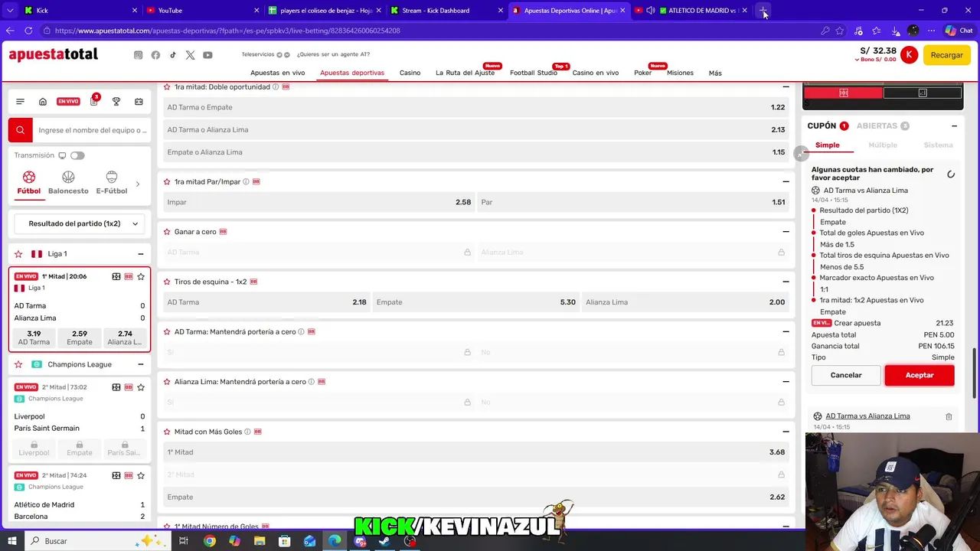Open the TikTok social icon

click(x=173, y=55)
